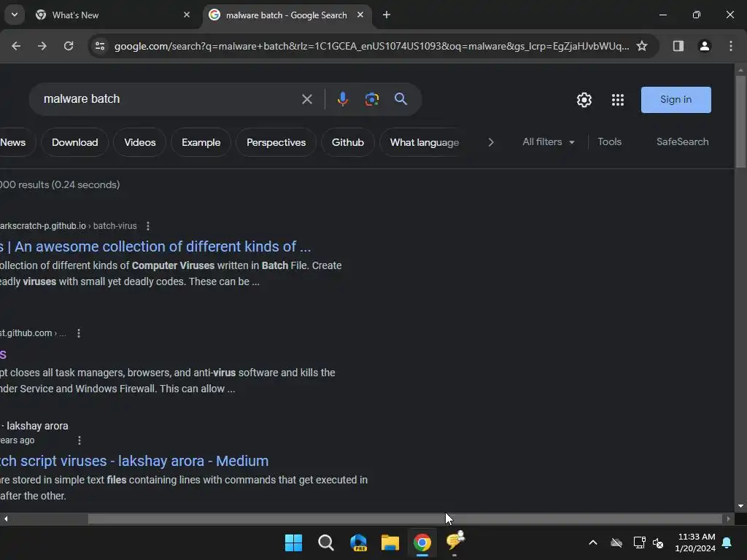Filter results by Github

point(348,142)
